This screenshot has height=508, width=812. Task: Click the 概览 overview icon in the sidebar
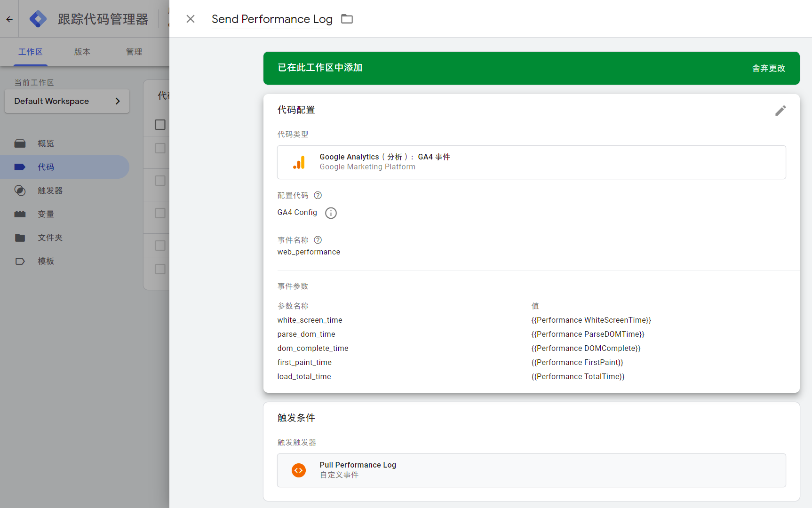coord(20,143)
